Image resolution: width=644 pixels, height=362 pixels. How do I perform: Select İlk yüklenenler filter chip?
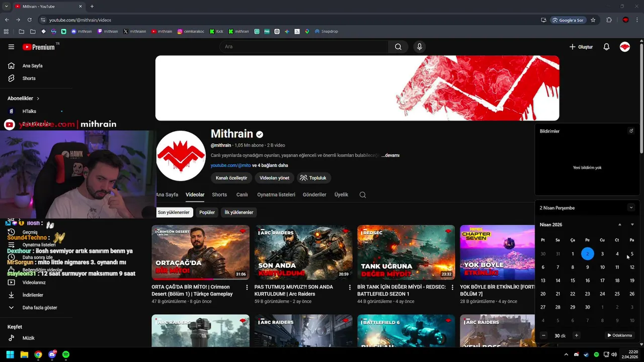point(239,213)
